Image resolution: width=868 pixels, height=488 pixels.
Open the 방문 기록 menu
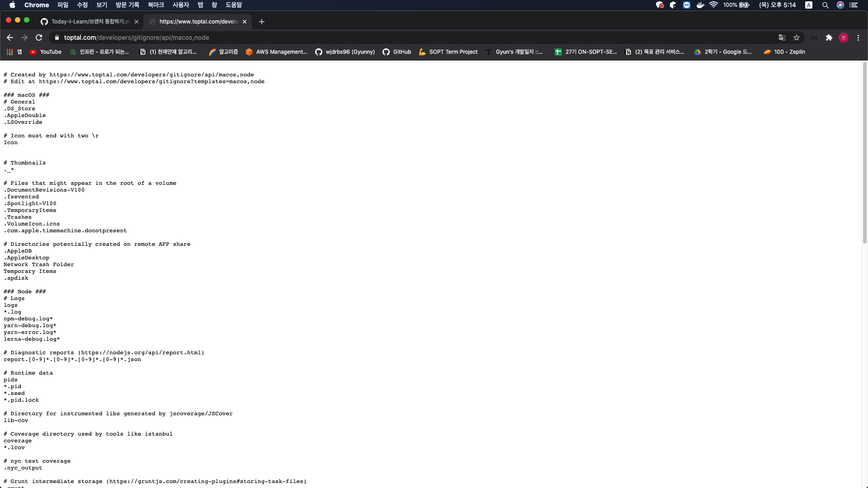coord(127,5)
